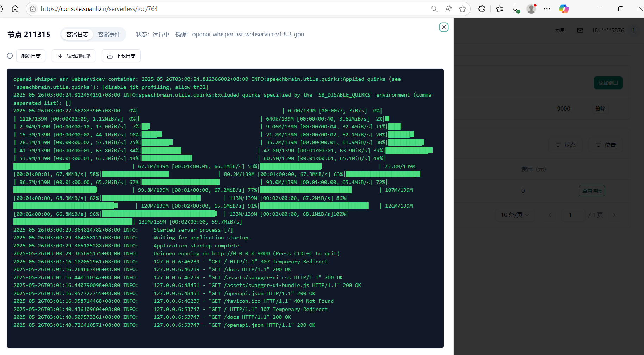Click the site lock icon in address bar

point(33,9)
